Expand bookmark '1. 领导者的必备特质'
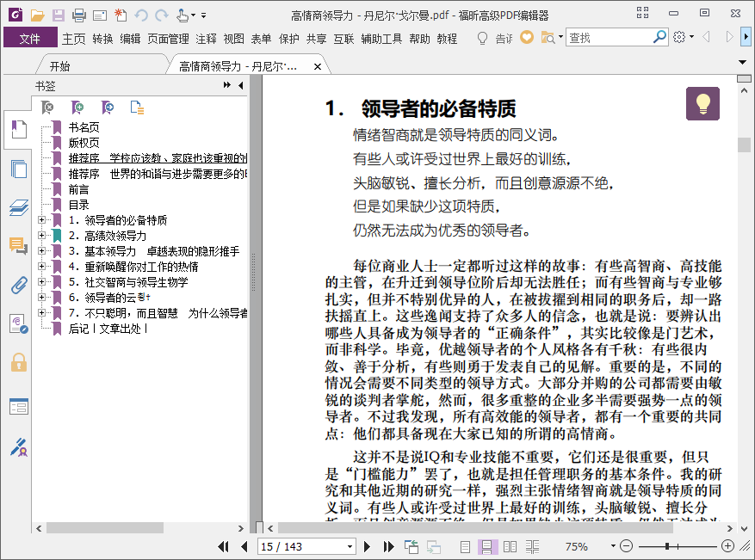 tap(42, 220)
